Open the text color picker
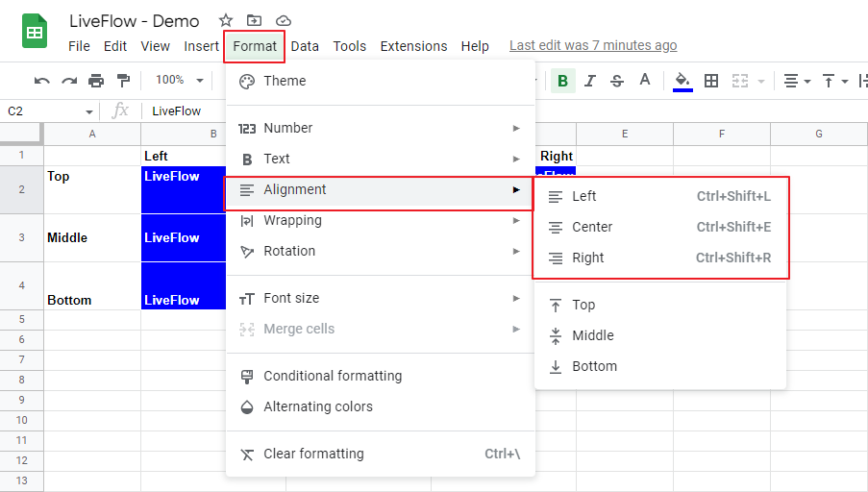868x492 pixels. [x=644, y=81]
